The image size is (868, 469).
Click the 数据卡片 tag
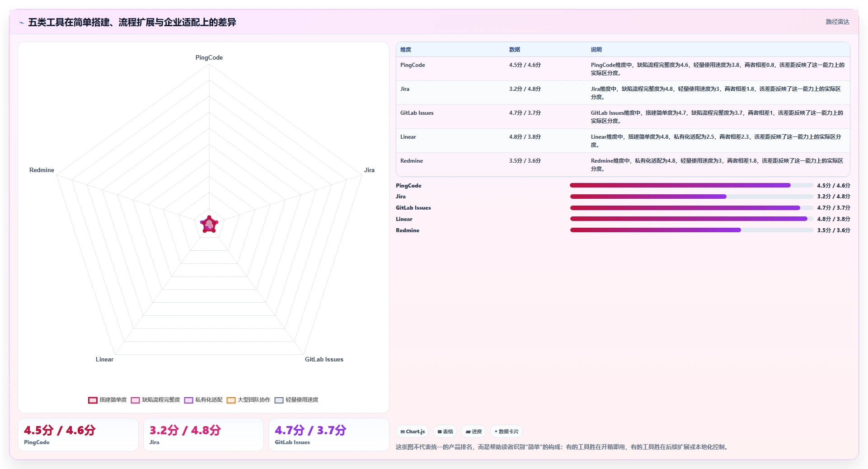tap(507, 431)
